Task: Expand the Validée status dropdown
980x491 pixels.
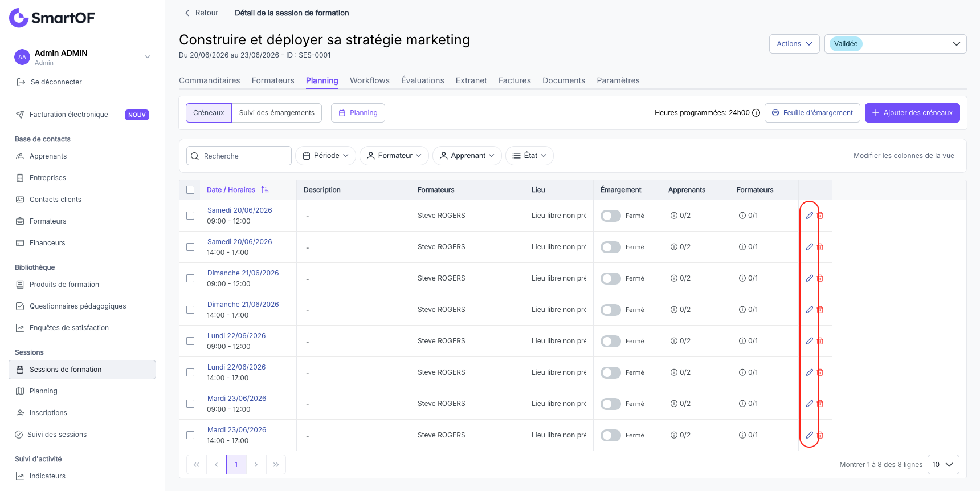Action: 895,44
